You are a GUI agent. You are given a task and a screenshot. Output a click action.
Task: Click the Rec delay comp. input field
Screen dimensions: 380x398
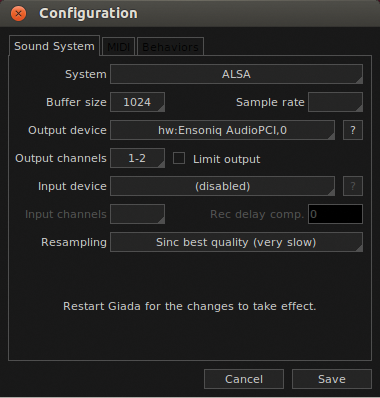[x=335, y=214]
